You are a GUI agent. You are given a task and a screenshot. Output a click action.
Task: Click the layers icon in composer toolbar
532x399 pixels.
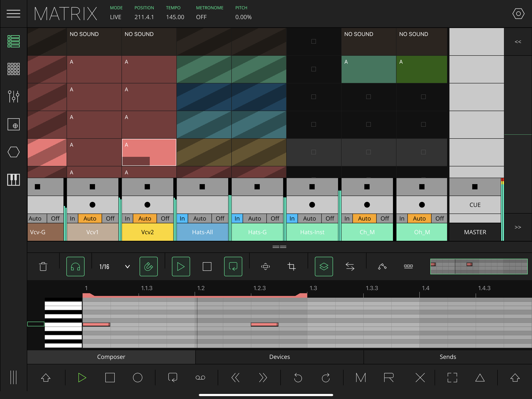click(324, 266)
